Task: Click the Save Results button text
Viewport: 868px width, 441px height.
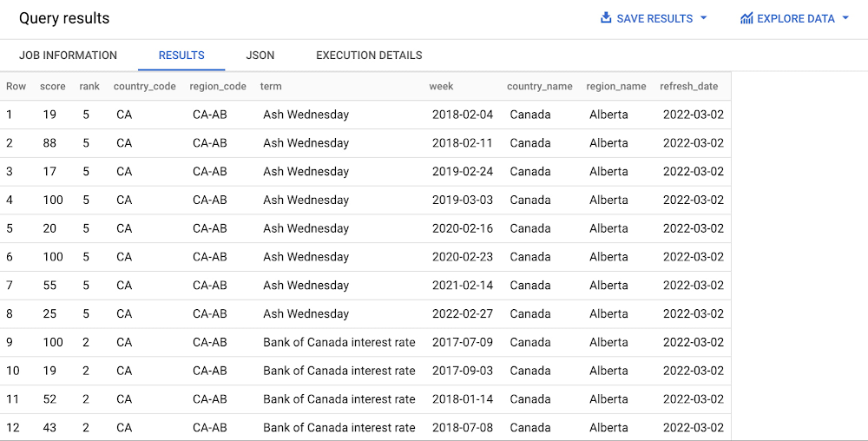Action: click(654, 18)
